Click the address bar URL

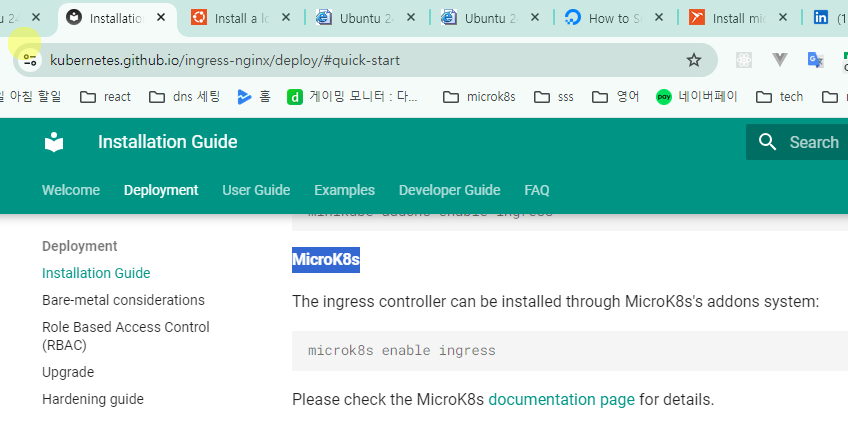tap(224, 60)
